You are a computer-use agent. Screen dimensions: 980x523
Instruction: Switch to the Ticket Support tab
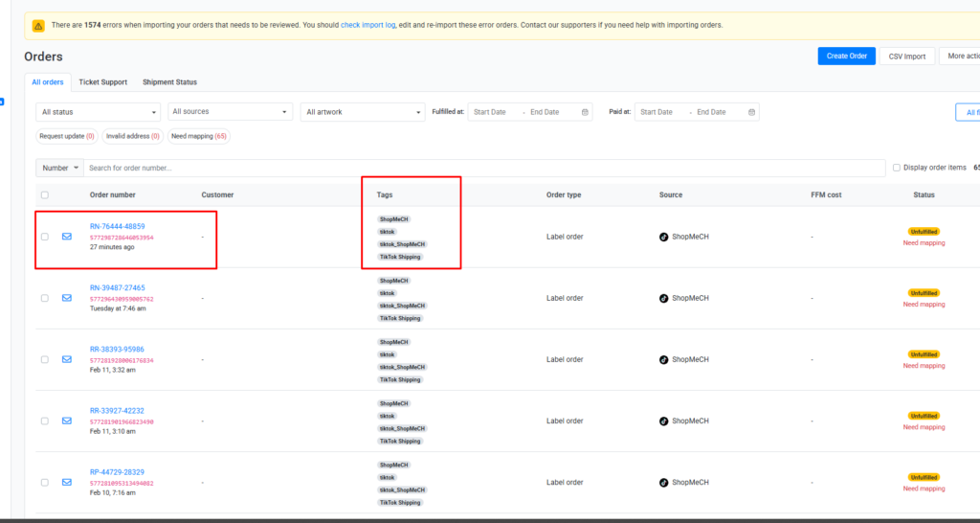point(102,82)
